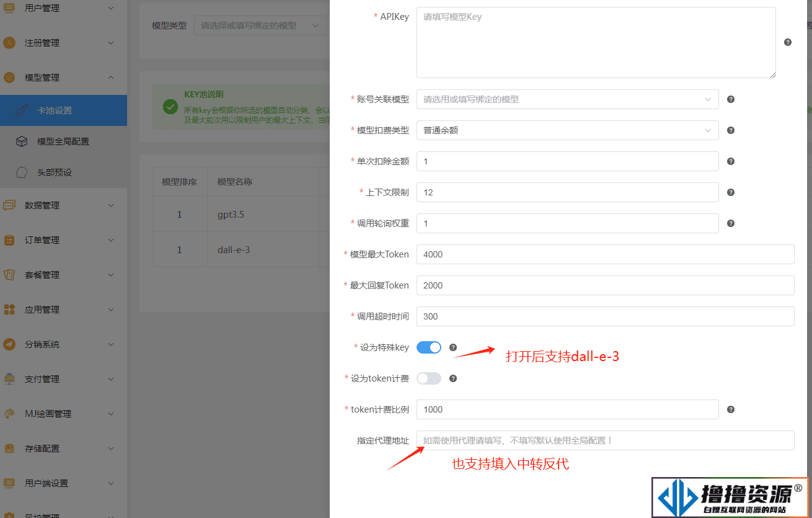Click 存储配置 sidebar icon
The width and height of the screenshot is (812, 518).
[9, 449]
